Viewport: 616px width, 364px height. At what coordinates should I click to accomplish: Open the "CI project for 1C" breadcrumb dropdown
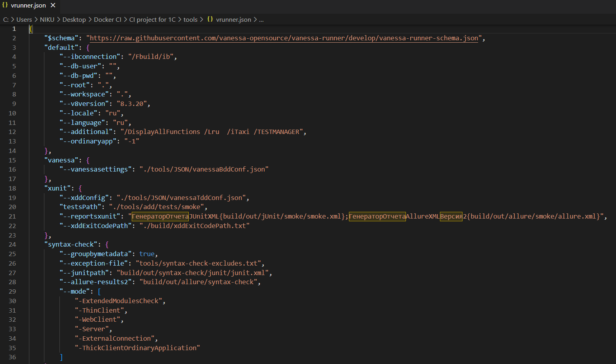(152, 19)
